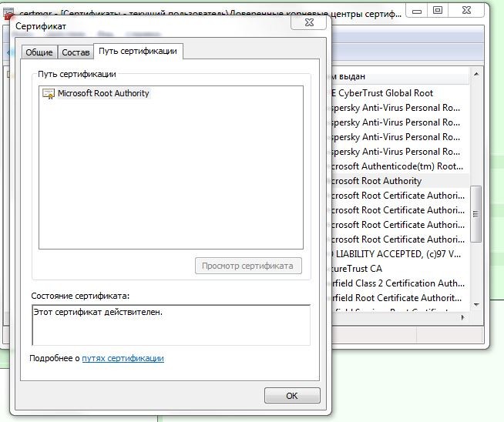This screenshot has height=422, width=504.
Task: Select the Путь сертификации tab
Action: point(138,51)
